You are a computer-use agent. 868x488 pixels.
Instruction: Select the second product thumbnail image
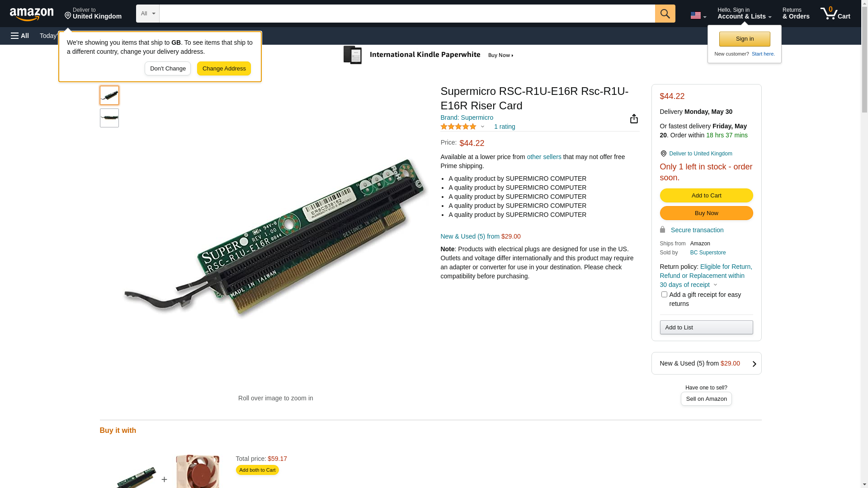click(x=109, y=118)
